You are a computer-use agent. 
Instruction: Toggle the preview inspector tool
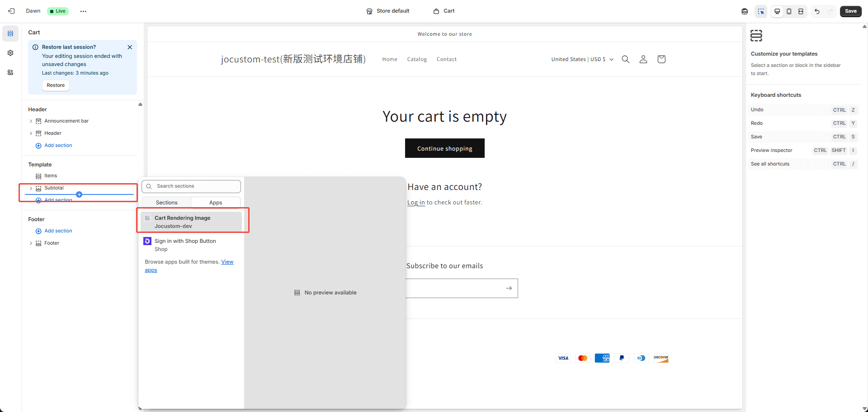[761, 11]
